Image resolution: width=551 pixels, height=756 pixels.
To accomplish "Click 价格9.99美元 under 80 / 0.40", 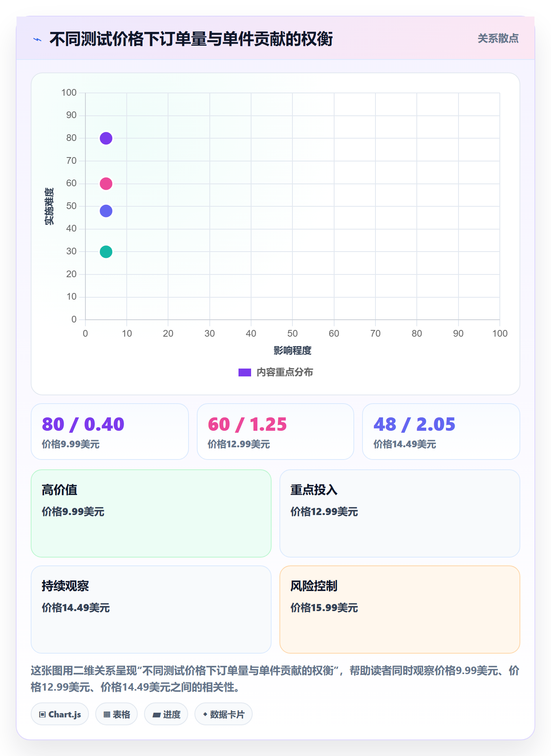I will 71,444.
